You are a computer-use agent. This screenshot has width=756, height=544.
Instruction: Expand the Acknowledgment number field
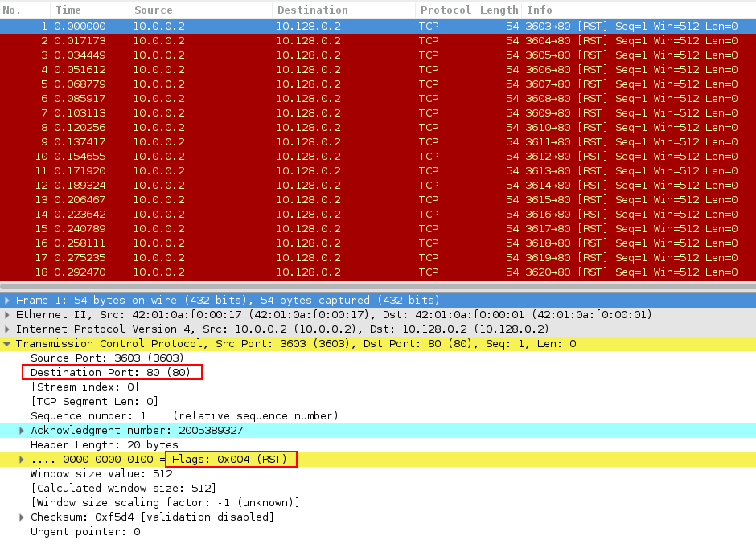click(21, 430)
